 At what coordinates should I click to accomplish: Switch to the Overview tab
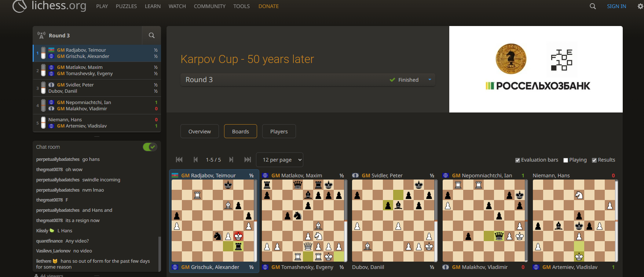click(x=200, y=132)
